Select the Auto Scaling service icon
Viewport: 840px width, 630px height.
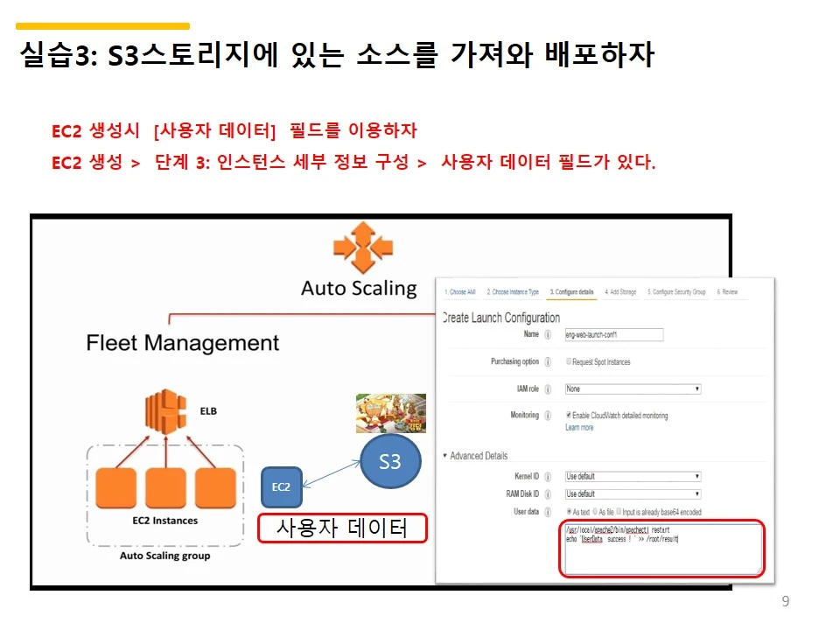click(x=365, y=249)
